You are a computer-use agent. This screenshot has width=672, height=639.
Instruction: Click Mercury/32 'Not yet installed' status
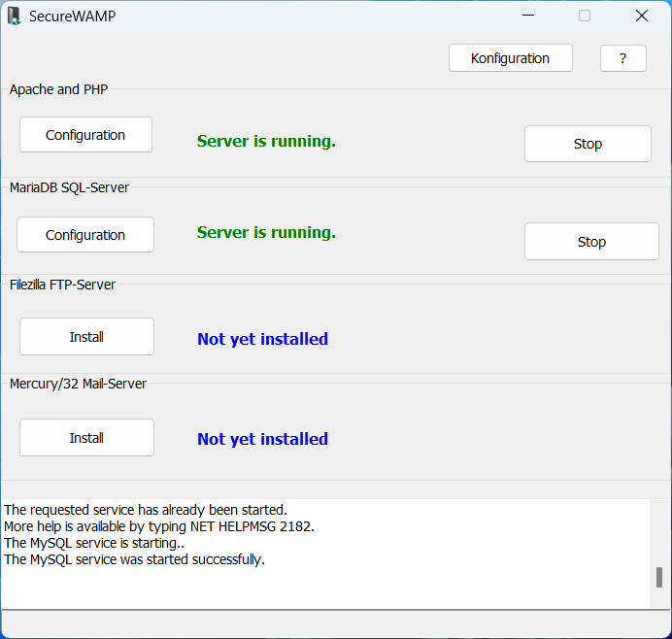263,439
